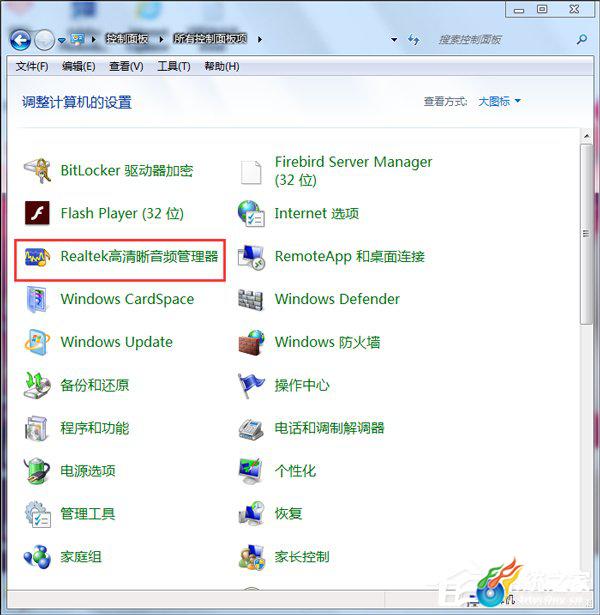Viewport: 600px width, 615px height.
Task: Open the 大图标 view mode dropdown
Action: pos(499,101)
